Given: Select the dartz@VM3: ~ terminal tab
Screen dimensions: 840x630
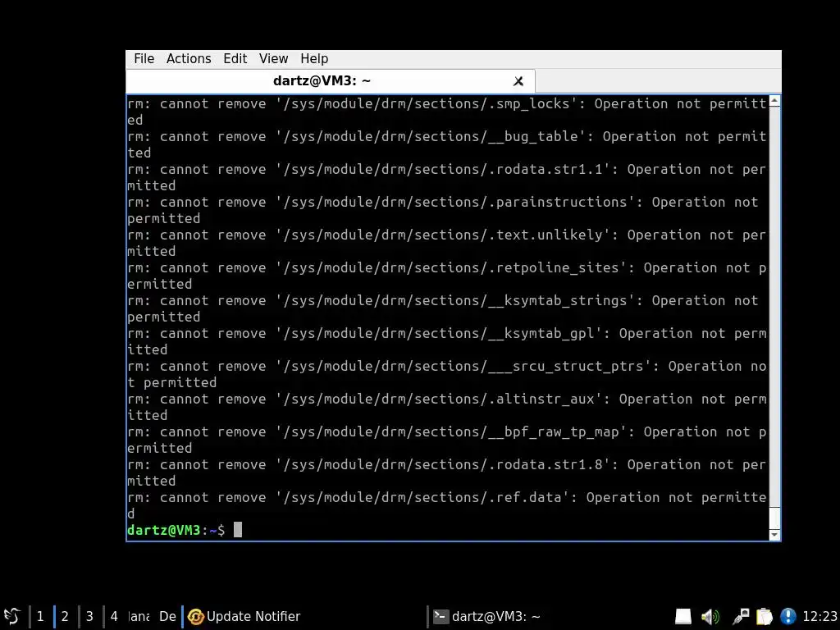Looking at the screenshot, I should pyautogui.click(x=330, y=81).
